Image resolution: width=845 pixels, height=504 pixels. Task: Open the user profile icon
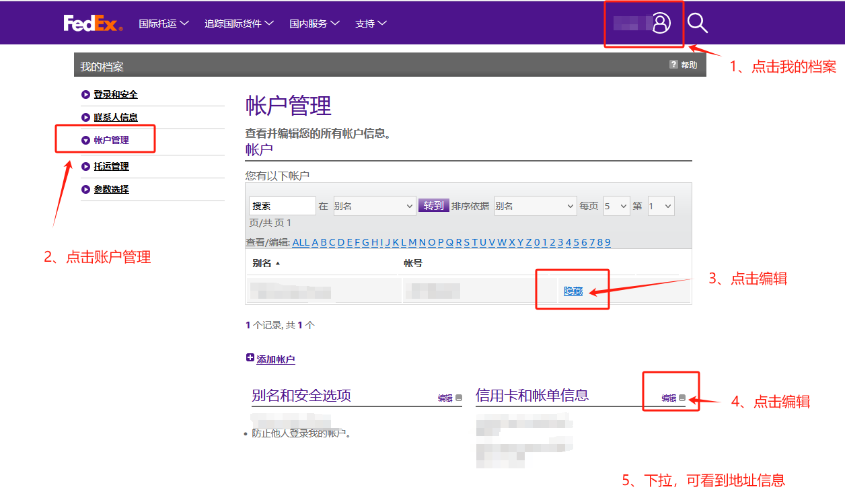tap(661, 24)
